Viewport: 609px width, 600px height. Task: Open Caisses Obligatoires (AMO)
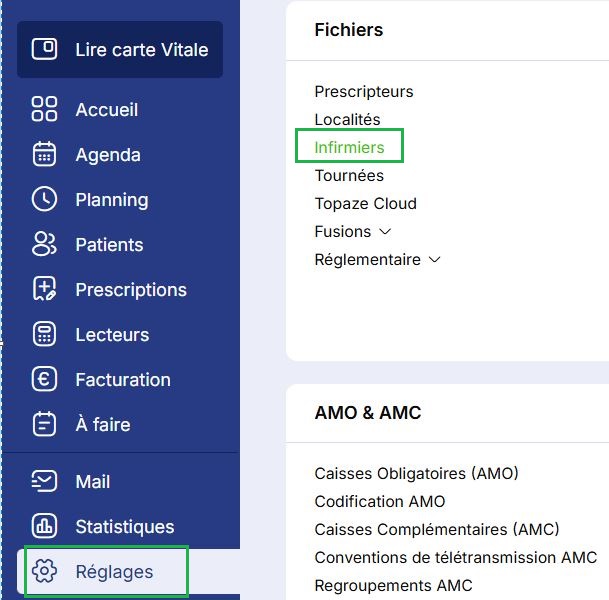click(416, 473)
